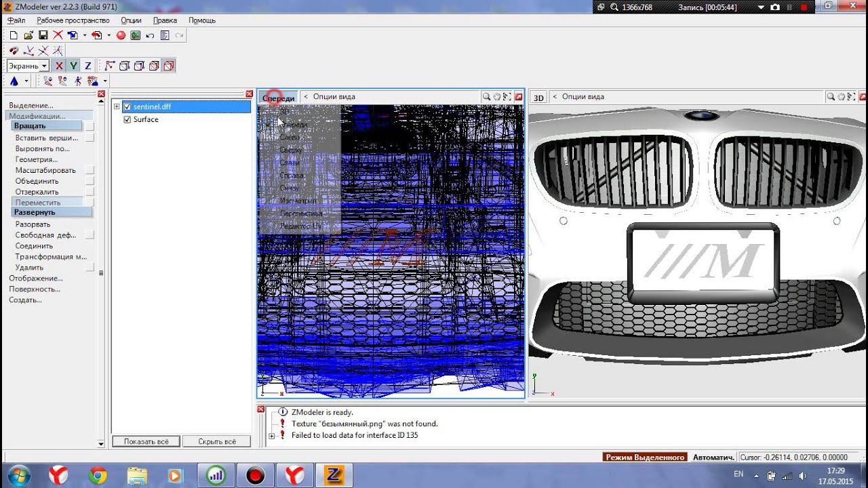Open Google Chrome from the taskbar

pyautogui.click(x=98, y=475)
